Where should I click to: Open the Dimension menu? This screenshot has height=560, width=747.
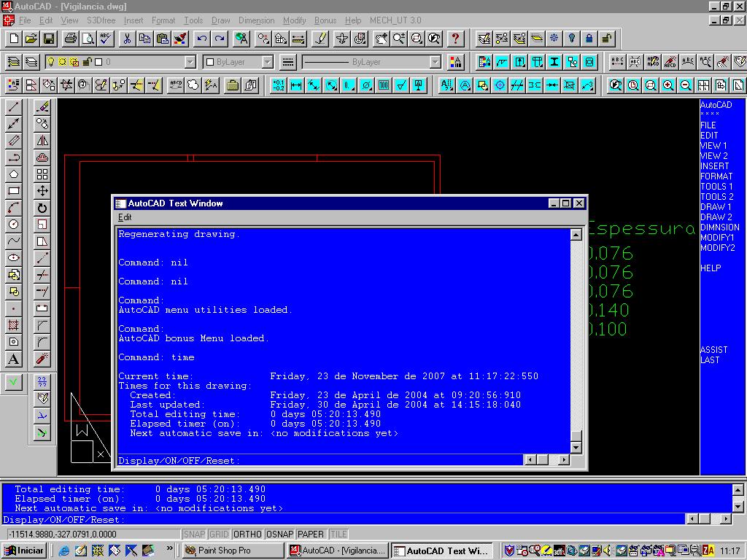click(256, 20)
